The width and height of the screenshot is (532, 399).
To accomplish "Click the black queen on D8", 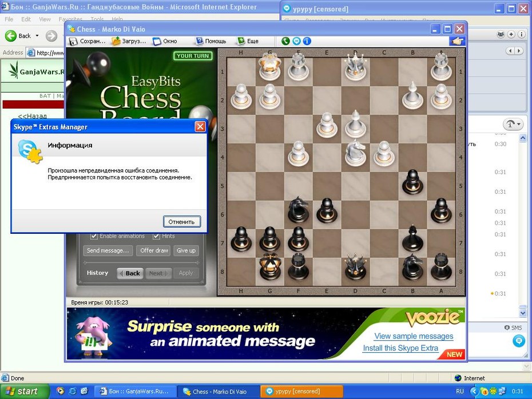I will pos(355,267).
